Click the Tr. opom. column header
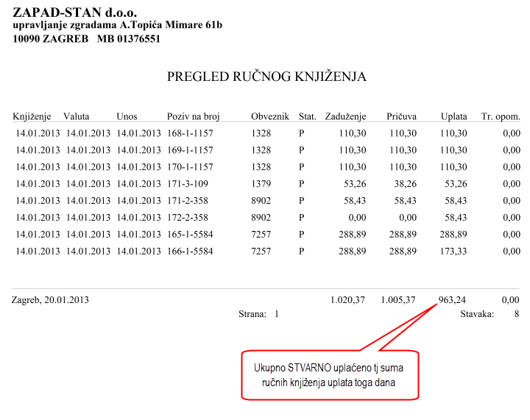The width and height of the screenshot is (530, 420). click(x=501, y=116)
